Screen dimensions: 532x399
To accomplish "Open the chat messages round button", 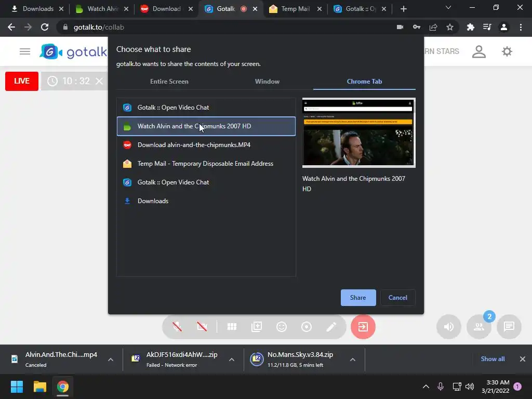I will coord(509,327).
